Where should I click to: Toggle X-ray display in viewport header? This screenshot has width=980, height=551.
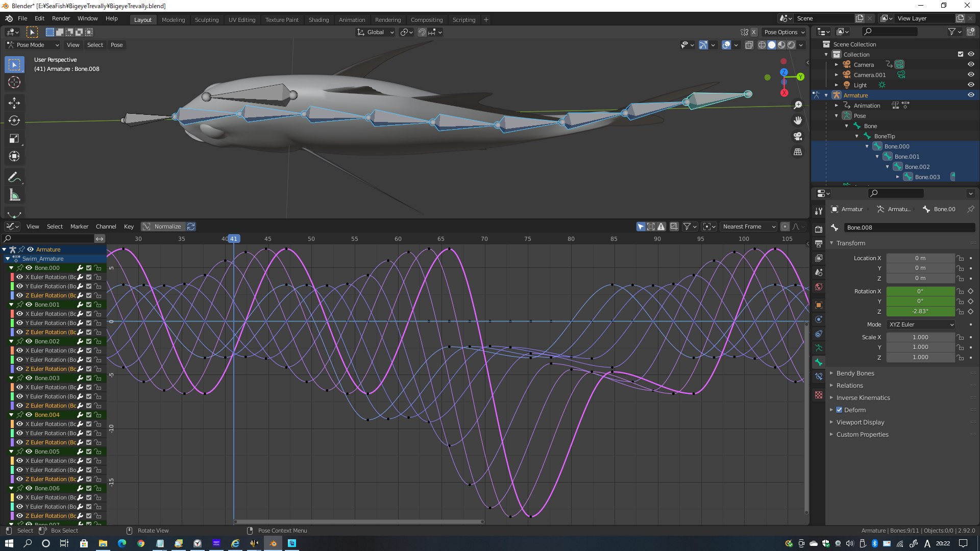pos(749,45)
